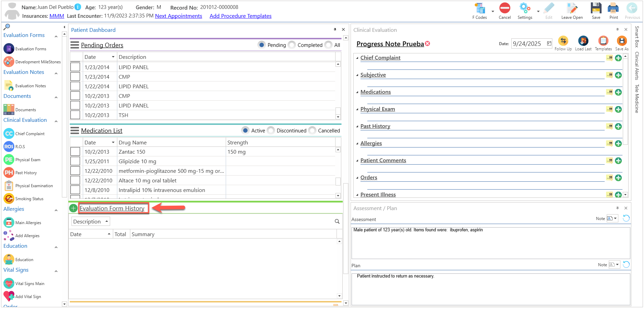Open the Pending Orders menu icon
Screen dimensions: 644x309
point(75,45)
